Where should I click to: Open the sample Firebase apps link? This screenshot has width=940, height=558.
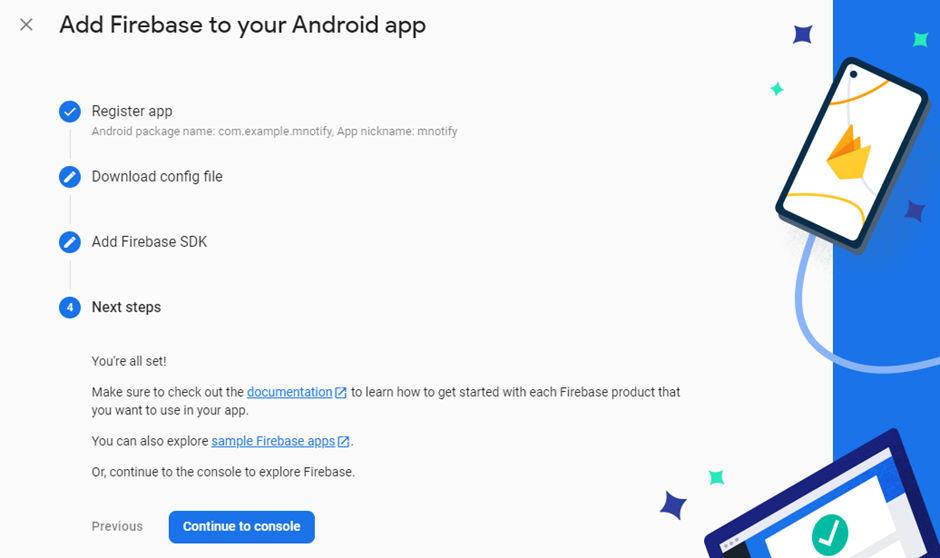(x=273, y=441)
